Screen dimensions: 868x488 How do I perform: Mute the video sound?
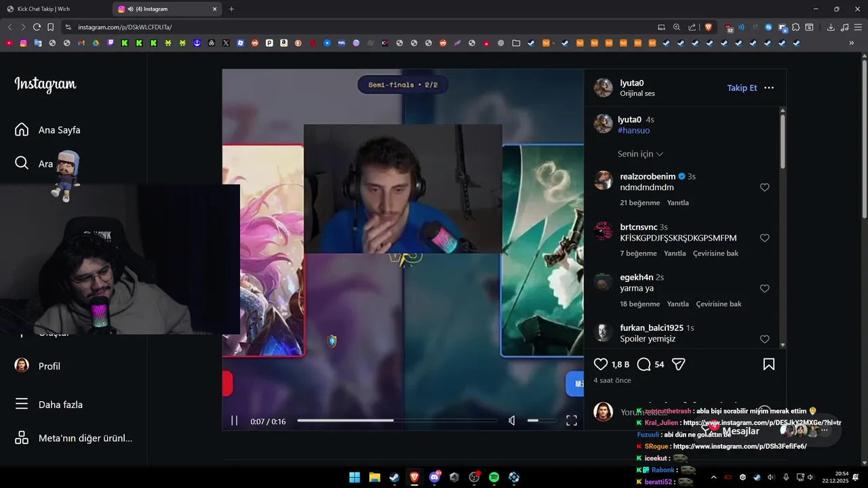click(512, 421)
